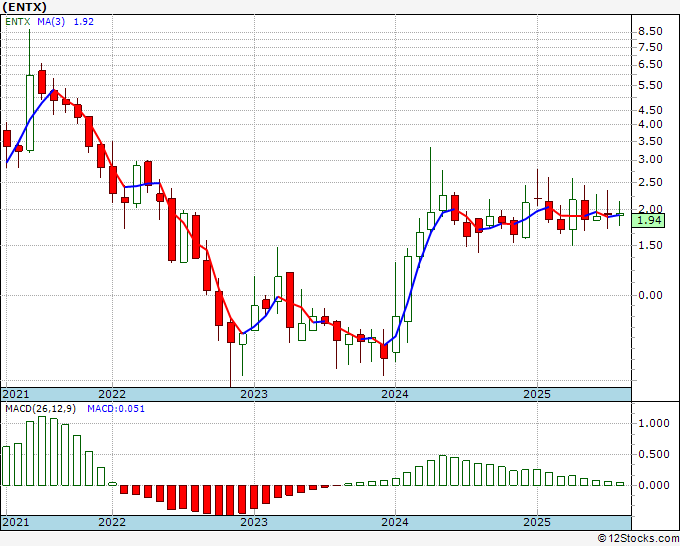Open the 12Stocks.com copyright link
Viewport: 680px width, 546px height.
coord(638,539)
